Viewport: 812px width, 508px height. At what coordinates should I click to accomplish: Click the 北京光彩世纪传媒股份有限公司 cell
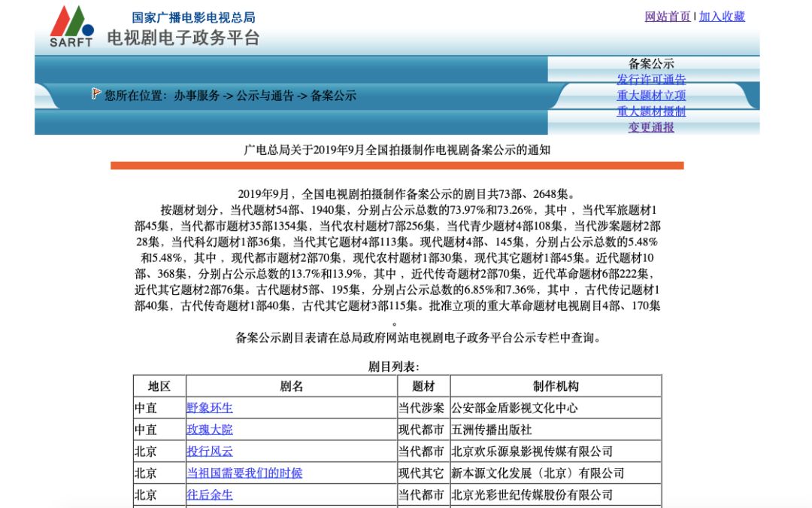pos(556,495)
